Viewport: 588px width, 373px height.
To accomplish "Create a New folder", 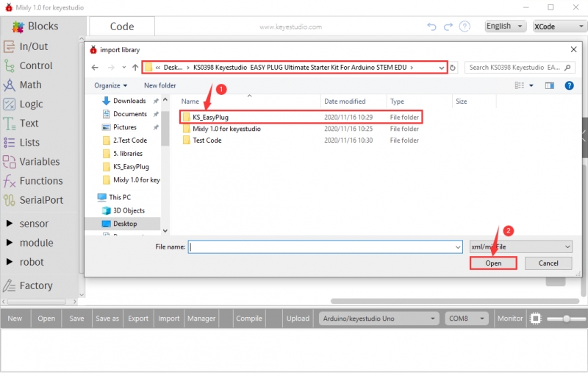I will coord(159,85).
